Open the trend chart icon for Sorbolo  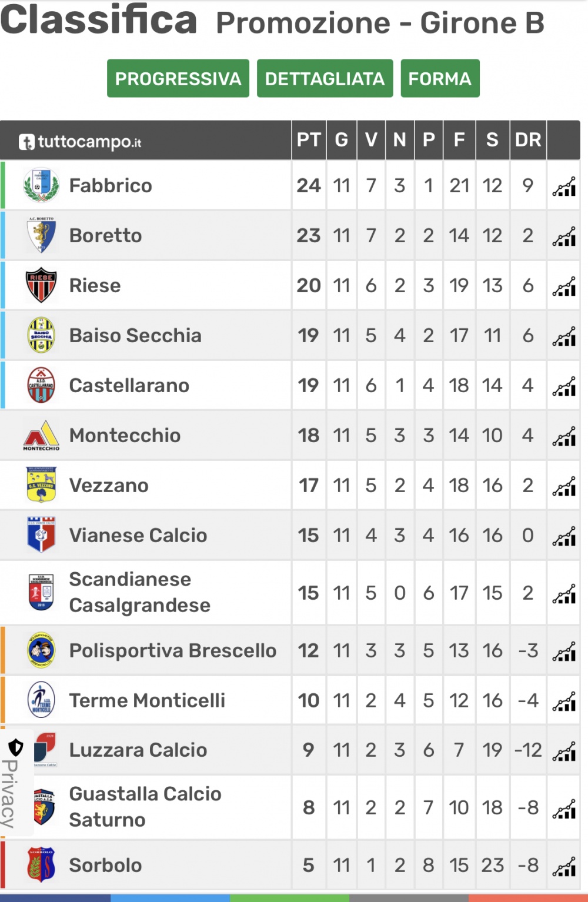pyautogui.click(x=564, y=866)
